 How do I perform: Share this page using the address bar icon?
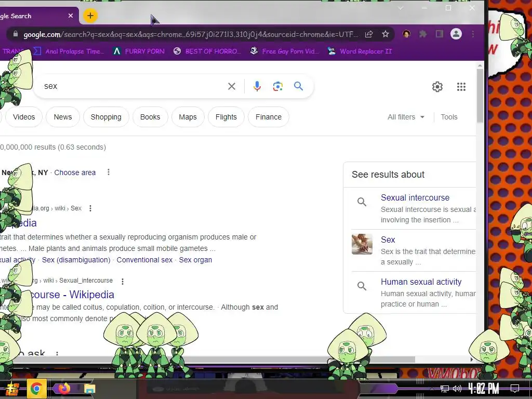point(369,34)
